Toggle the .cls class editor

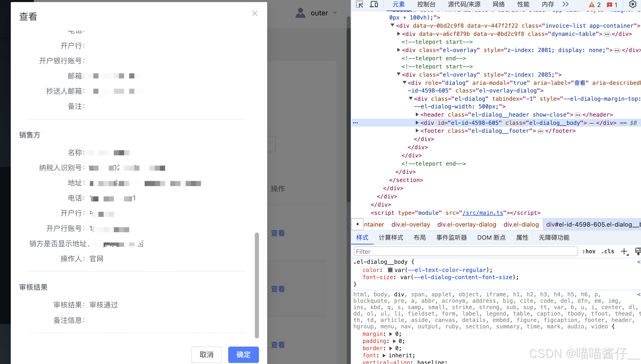pyautogui.click(x=608, y=251)
